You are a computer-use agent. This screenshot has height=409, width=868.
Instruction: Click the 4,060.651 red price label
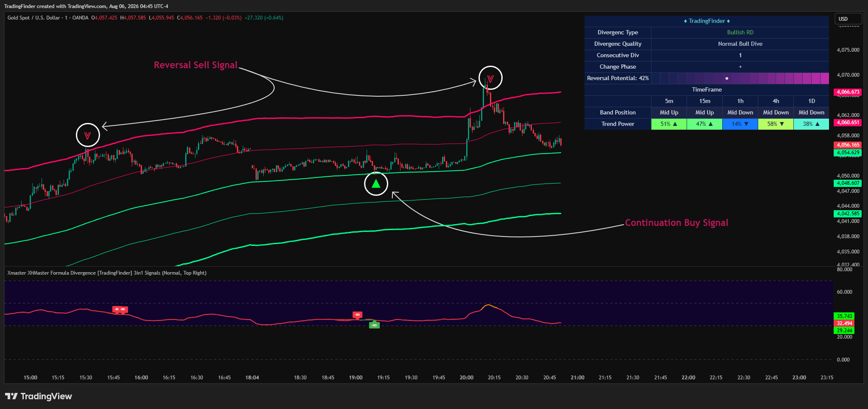point(848,122)
